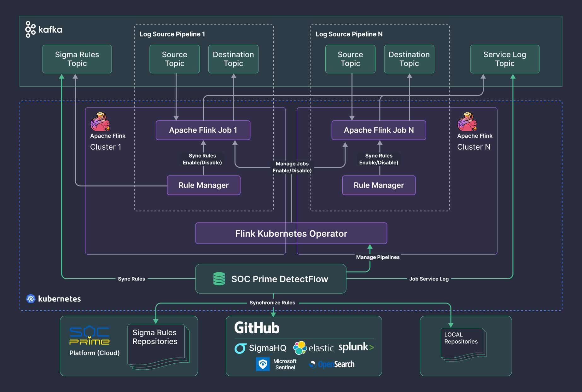Click the Kubernetes wheel logo

[31, 299]
